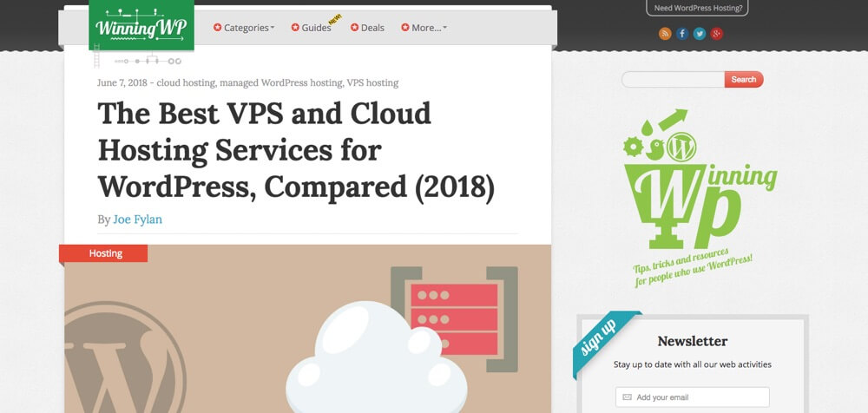Click the Newsletter heading
This screenshot has width=868, height=413.
[693, 341]
